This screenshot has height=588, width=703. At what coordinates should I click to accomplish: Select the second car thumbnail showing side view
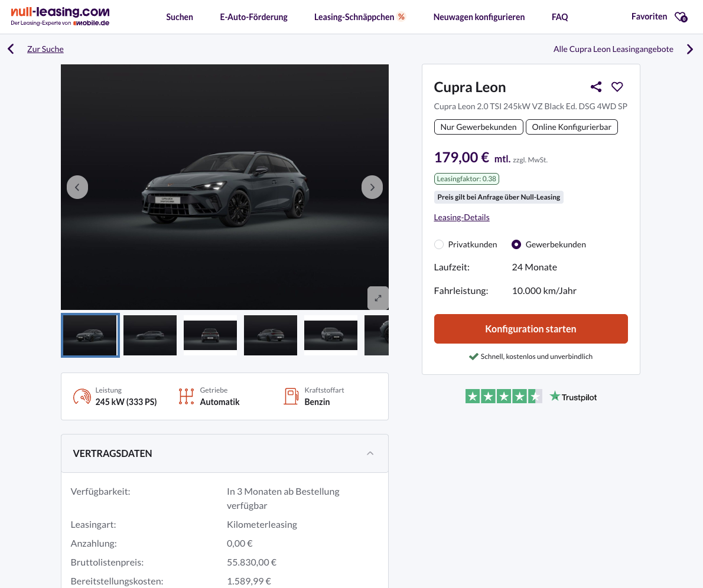(150, 335)
